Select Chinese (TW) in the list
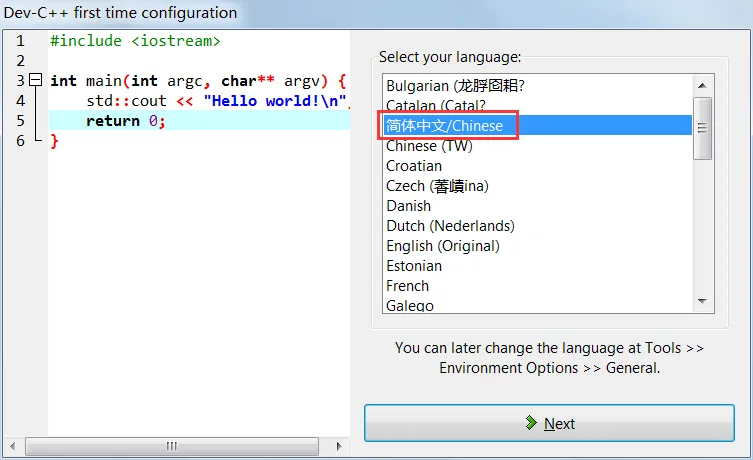This screenshot has height=460, width=753. [x=537, y=145]
